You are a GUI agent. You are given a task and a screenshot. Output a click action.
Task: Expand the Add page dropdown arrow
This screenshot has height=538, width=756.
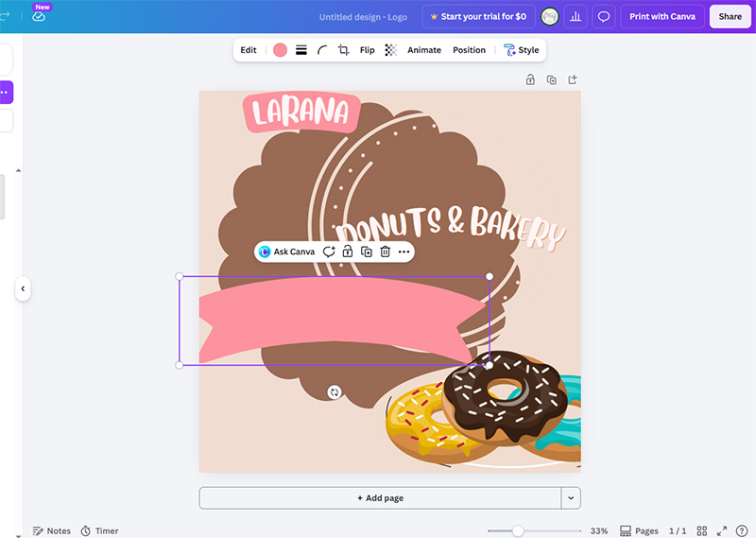click(x=571, y=497)
